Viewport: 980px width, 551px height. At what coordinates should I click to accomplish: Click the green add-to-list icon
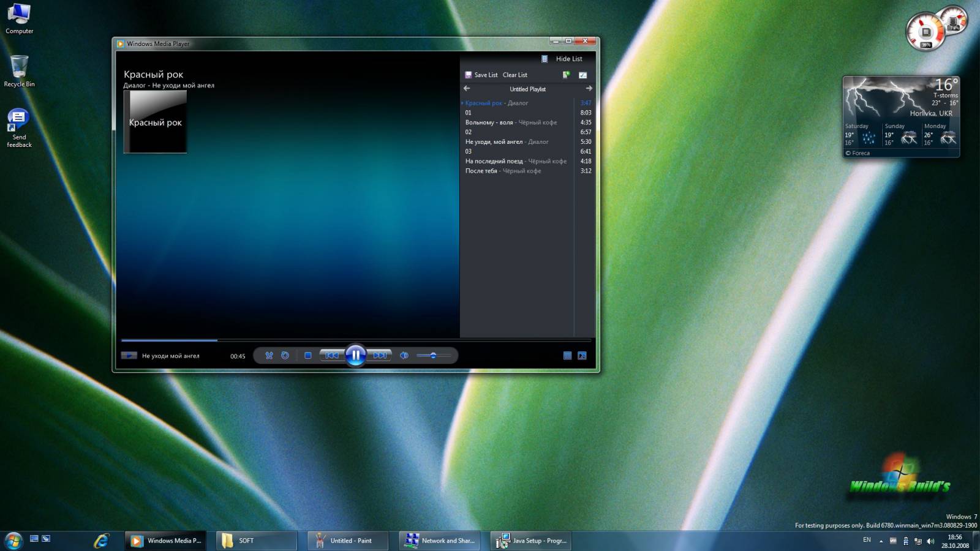[x=566, y=75]
